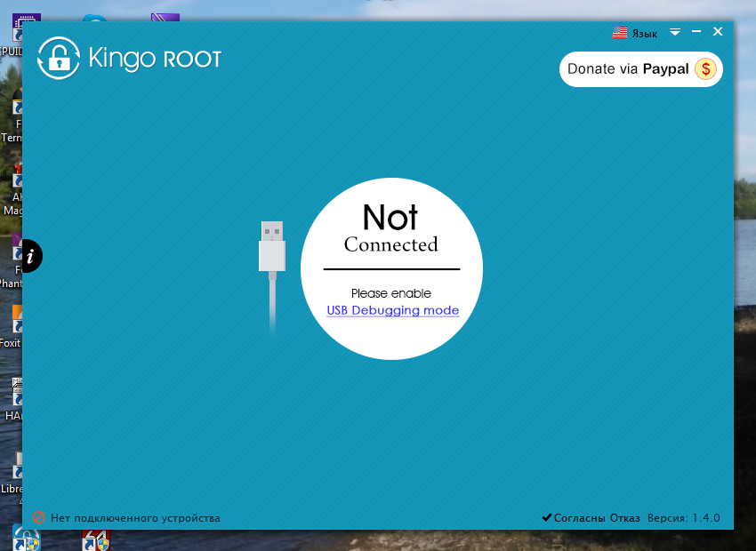The width and height of the screenshot is (756, 551).
Task: Click the Kingo ROOT padlock logo
Action: pos(59,59)
